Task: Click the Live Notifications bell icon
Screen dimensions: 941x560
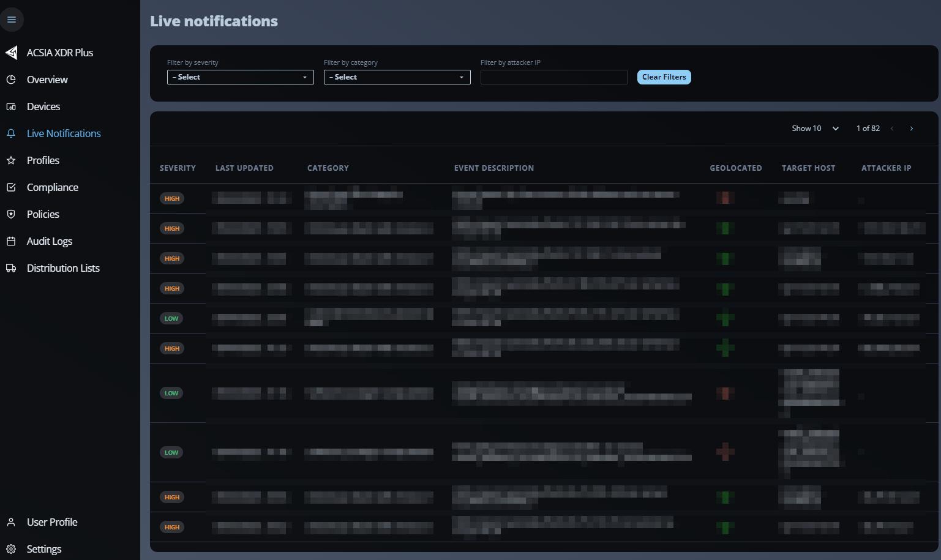Action: point(11,133)
